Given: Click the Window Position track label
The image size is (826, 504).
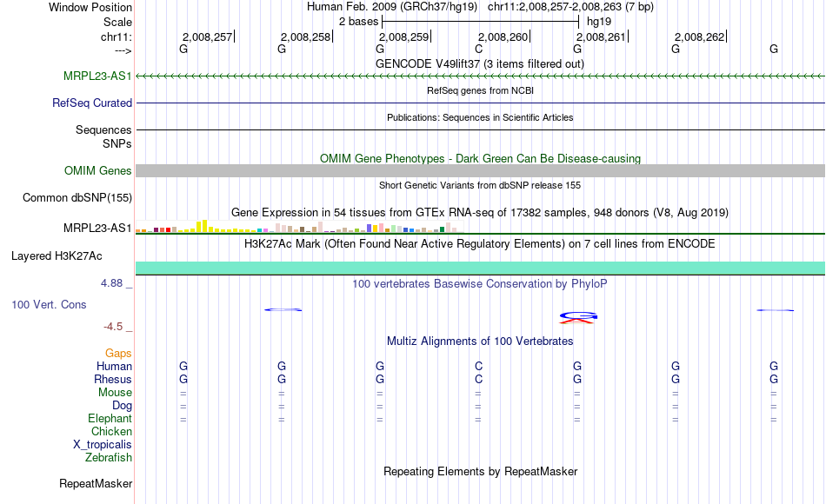Looking at the screenshot, I should 90,7.
